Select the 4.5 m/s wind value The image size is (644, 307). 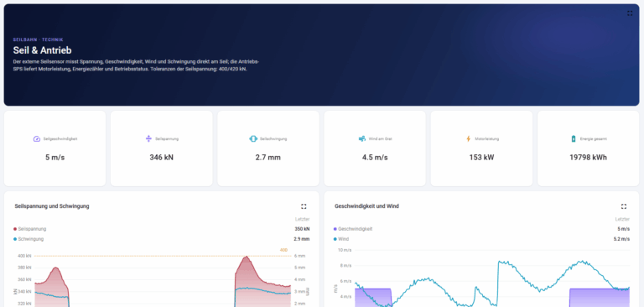[x=375, y=158]
